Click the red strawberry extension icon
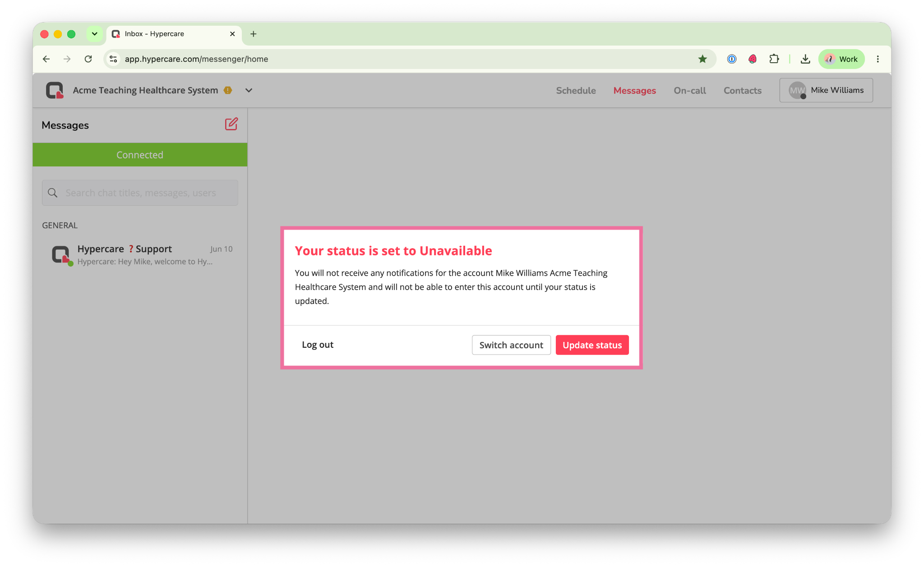Viewport: 924px width, 567px height. pyautogui.click(x=753, y=59)
